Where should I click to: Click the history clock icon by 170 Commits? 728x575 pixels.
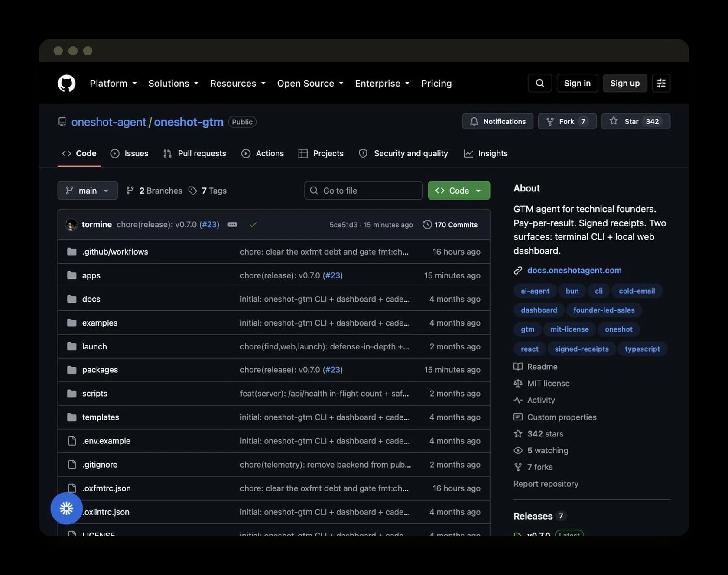(427, 225)
